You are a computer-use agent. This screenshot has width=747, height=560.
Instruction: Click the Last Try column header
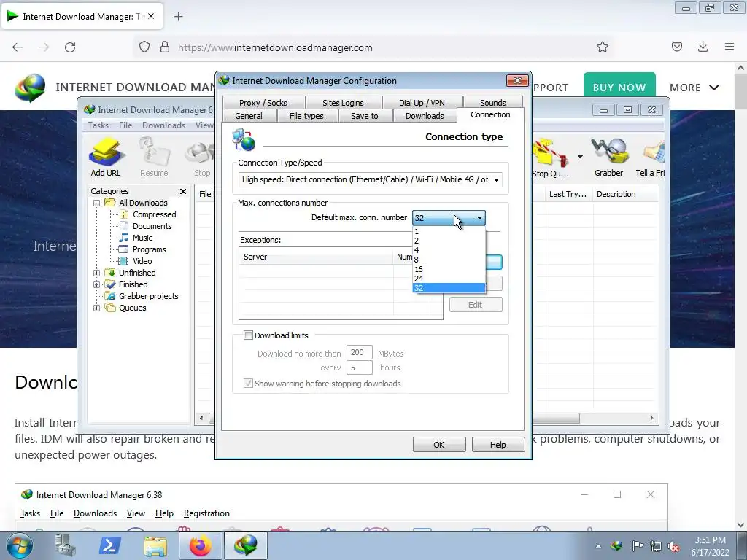(568, 194)
